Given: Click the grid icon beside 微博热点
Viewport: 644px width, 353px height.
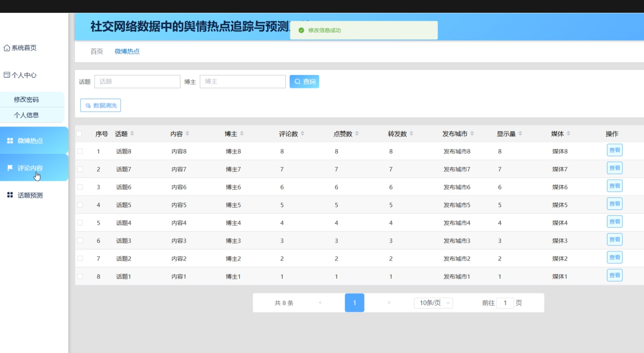Looking at the screenshot, I should coord(10,141).
